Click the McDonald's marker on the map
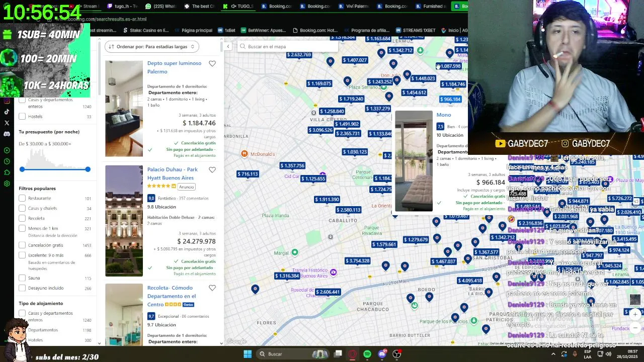Image resolution: width=644 pixels, height=362 pixels. pyautogui.click(x=244, y=154)
